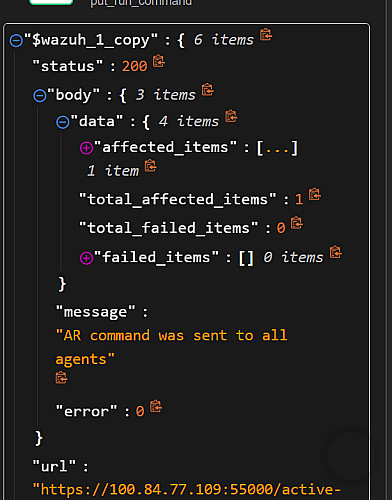Copy the failed_items array

(336, 252)
